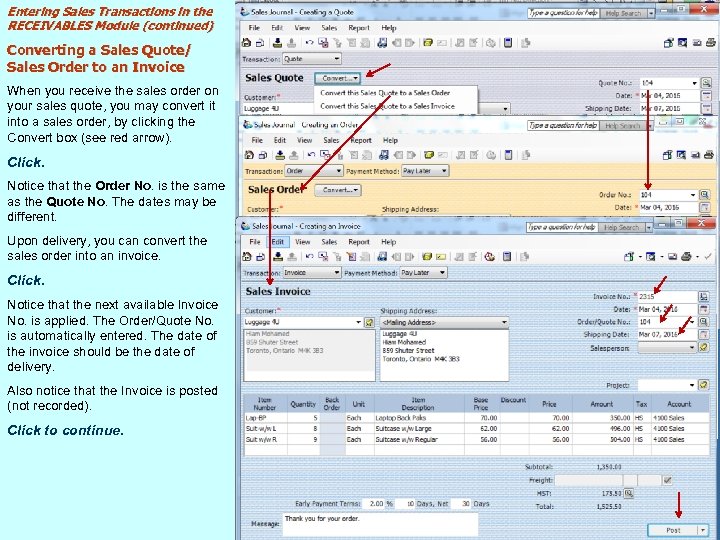The image size is (720, 540).
Task: Choose Convert this Sales Quote to Sales Invoice
Action: coord(388,106)
